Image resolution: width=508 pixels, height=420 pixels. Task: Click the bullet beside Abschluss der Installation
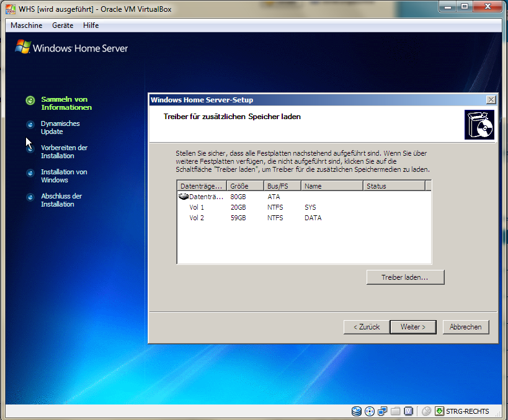pos(30,197)
